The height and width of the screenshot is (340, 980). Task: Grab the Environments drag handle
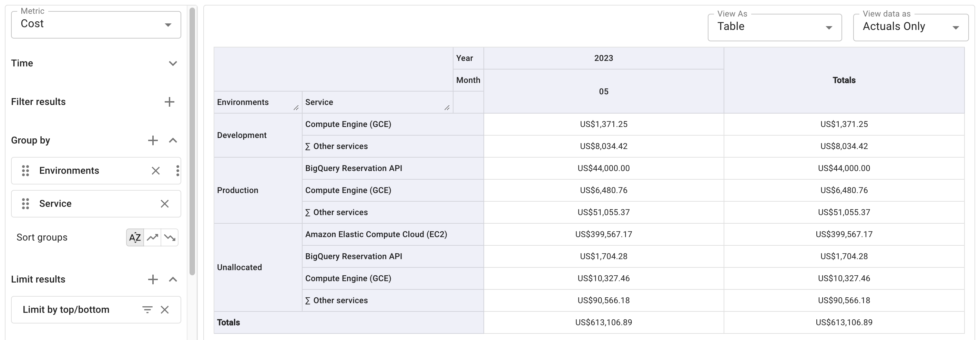(x=25, y=171)
